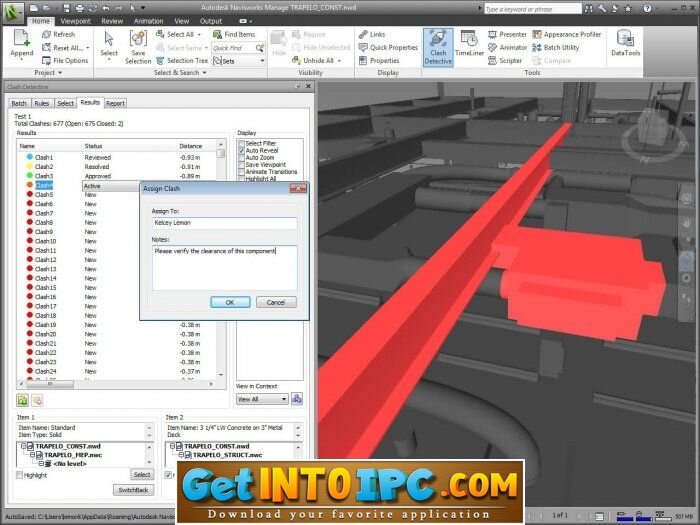Open DataTools
The image size is (700, 525).
click(625, 43)
